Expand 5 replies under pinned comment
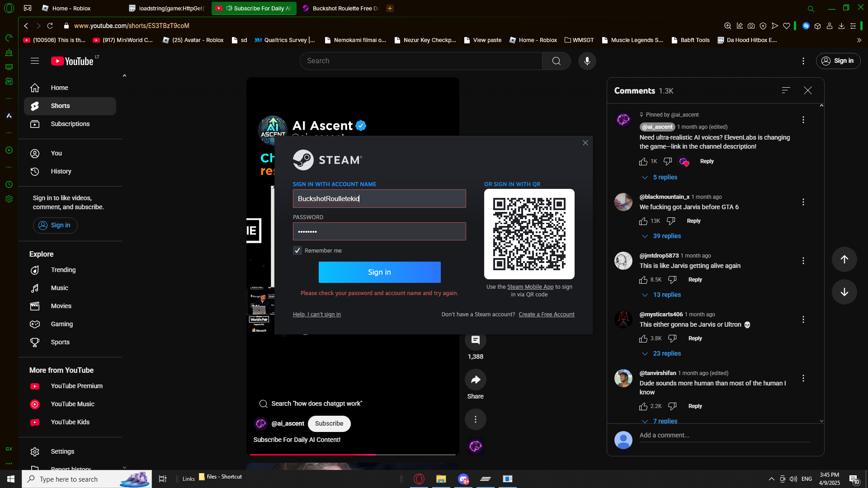Screen dimensions: 868x488 (660, 177)
